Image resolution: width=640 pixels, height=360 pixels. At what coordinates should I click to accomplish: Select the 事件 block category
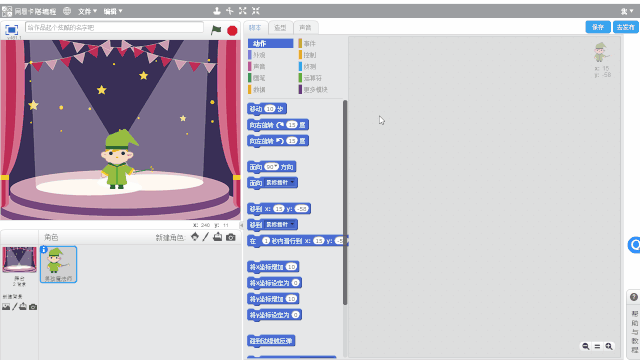coord(321,43)
